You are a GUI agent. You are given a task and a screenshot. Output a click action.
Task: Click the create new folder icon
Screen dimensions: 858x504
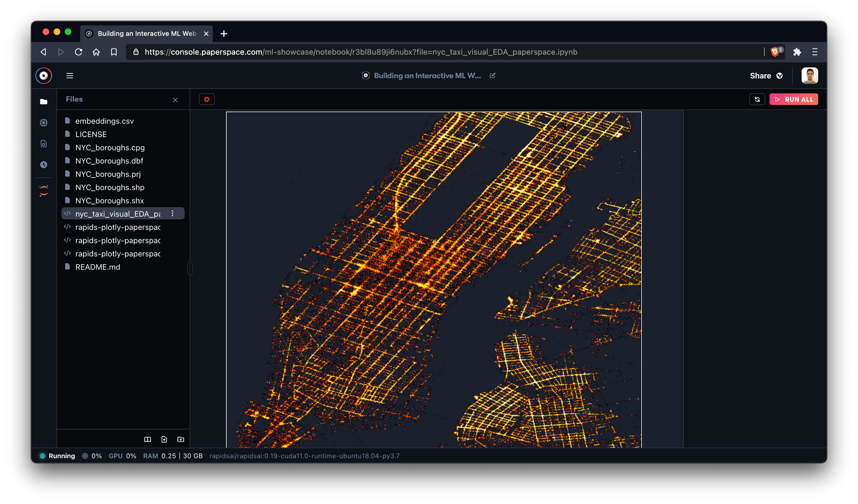pyautogui.click(x=181, y=439)
